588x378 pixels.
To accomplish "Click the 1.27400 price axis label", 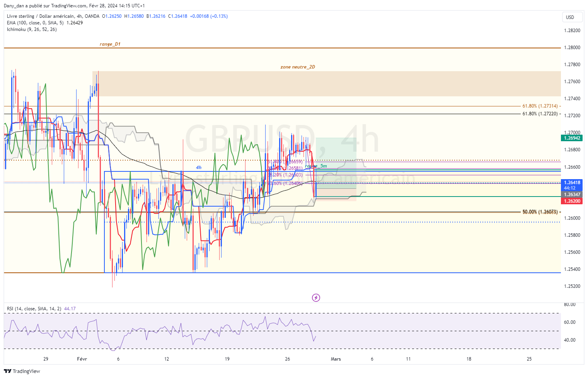I will coord(572,99).
